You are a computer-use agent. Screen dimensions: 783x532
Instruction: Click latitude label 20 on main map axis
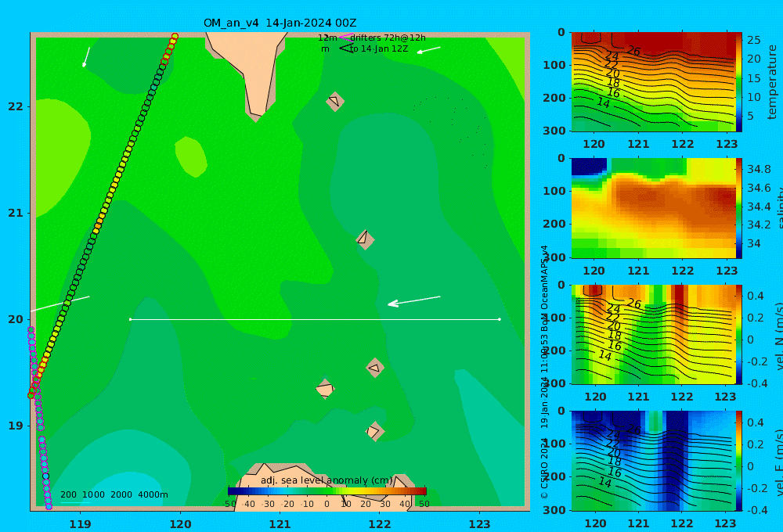coord(16,319)
